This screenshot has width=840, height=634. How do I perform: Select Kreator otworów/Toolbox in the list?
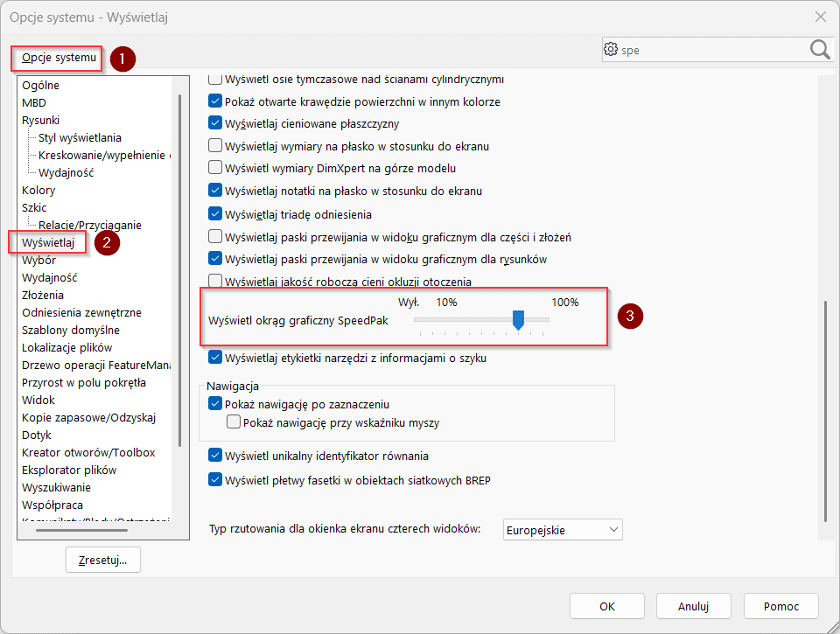(x=88, y=453)
